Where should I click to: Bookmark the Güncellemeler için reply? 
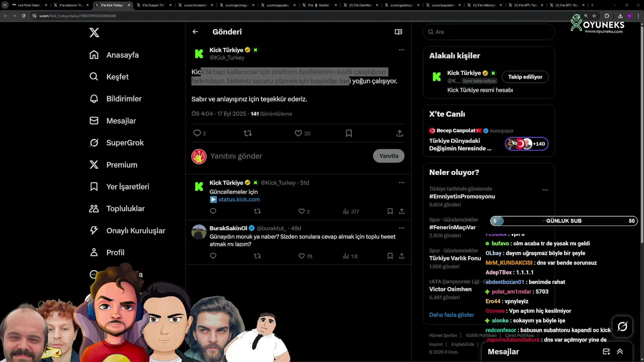click(x=390, y=212)
